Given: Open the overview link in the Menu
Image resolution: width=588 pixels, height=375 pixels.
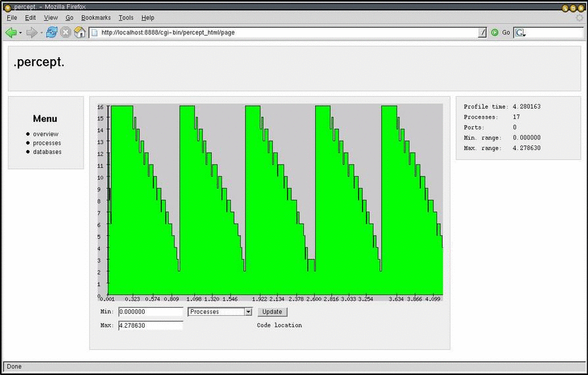Looking at the screenshot, I should pos(45,134).
